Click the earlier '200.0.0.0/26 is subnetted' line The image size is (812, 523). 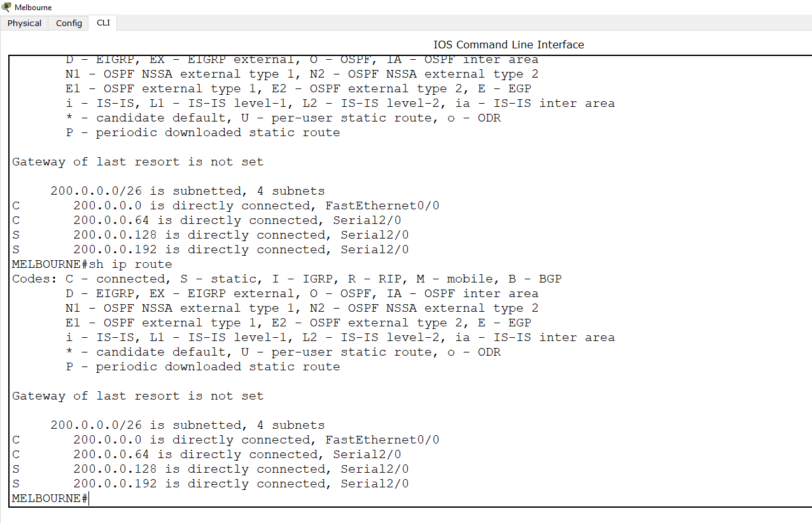click(x=187, y=191)
